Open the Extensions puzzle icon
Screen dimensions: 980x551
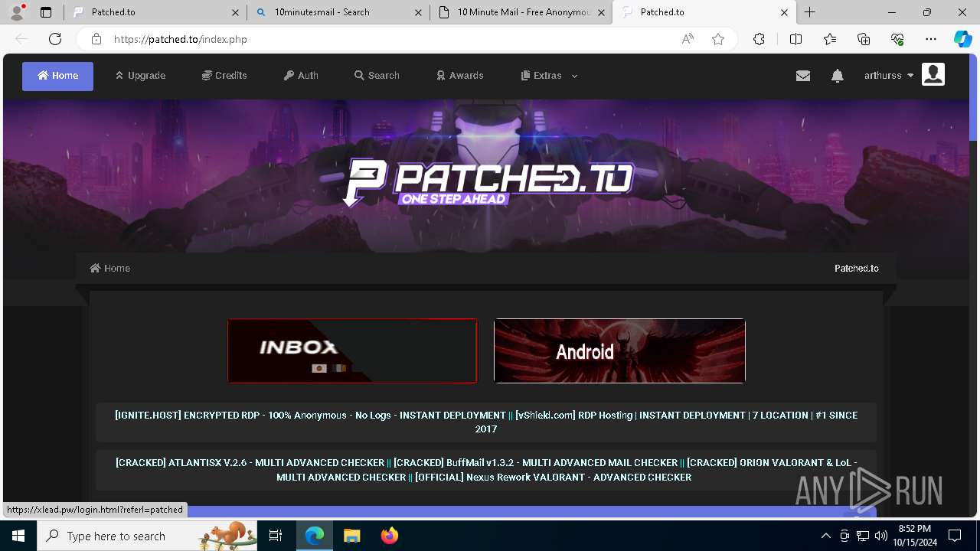coord(759,39)
